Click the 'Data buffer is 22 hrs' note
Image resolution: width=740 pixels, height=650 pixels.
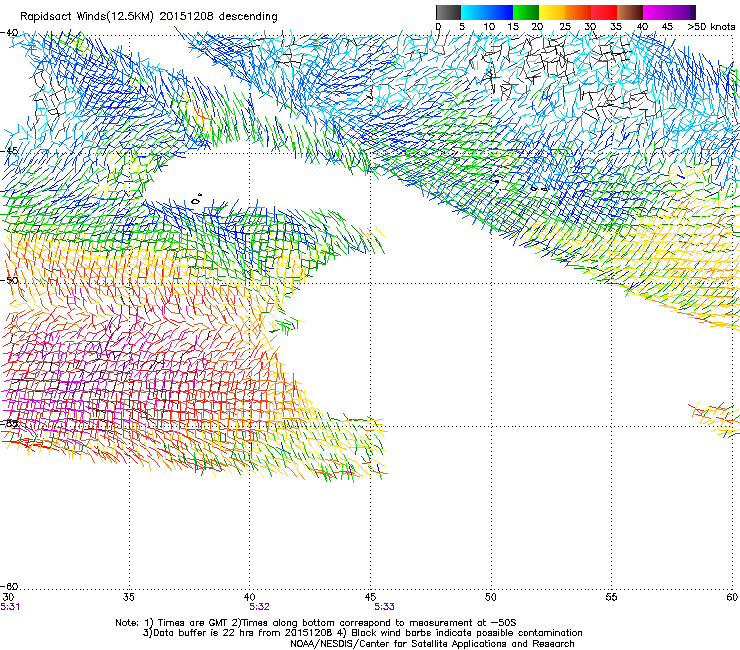(362, 633)
